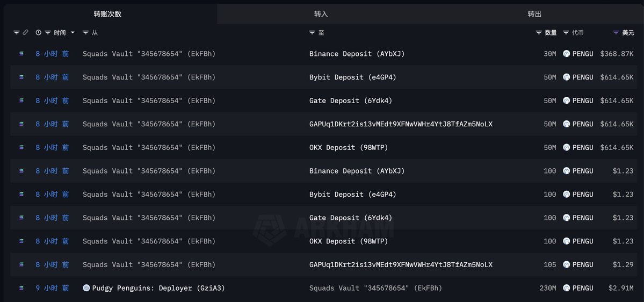Open the OKX Deposit link in the 50M row

pos(349,147)
